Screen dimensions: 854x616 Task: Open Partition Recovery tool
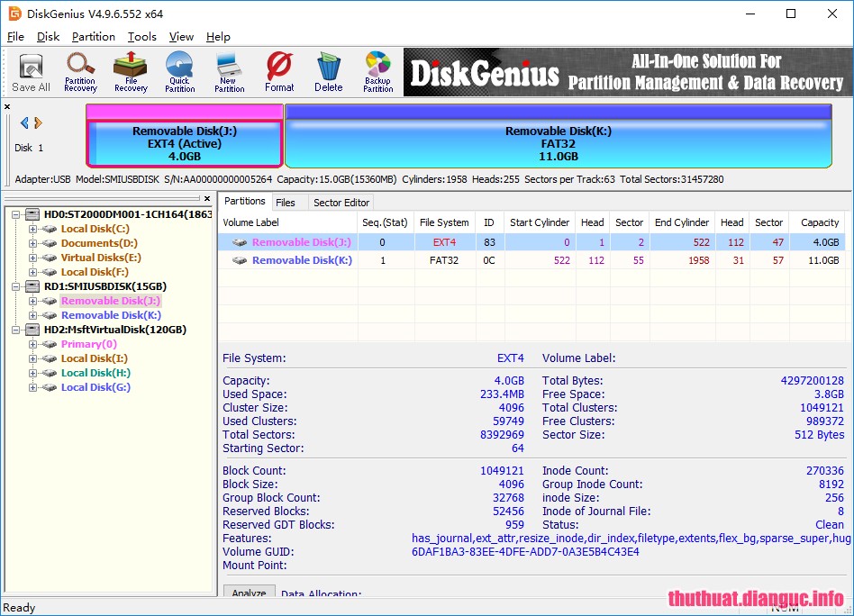[x=80, y=72]
